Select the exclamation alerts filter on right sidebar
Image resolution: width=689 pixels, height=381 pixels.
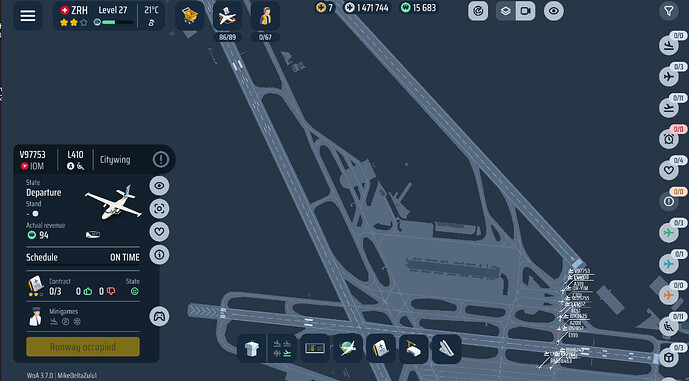tap(668, 201)
